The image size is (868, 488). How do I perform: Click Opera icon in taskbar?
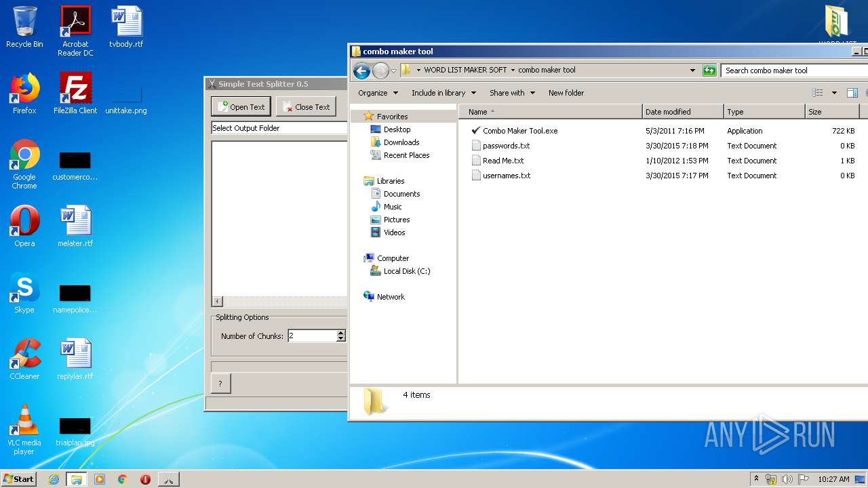coord(145,479)
